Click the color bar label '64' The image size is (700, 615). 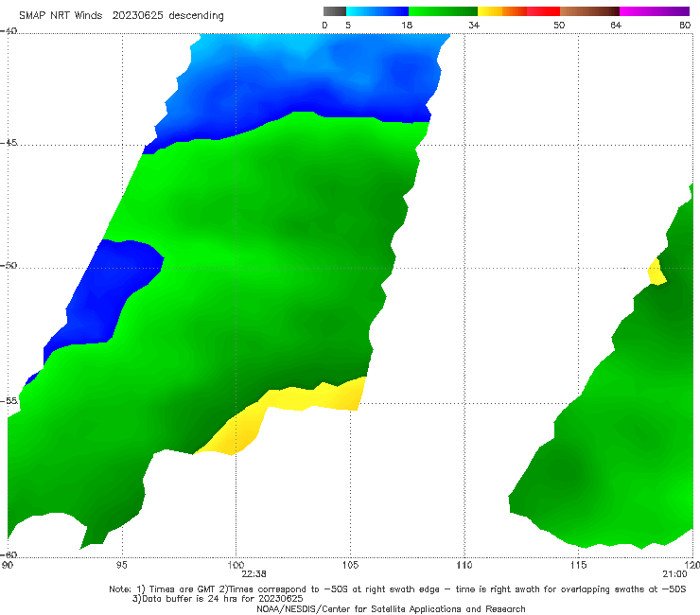coord(616,26)
